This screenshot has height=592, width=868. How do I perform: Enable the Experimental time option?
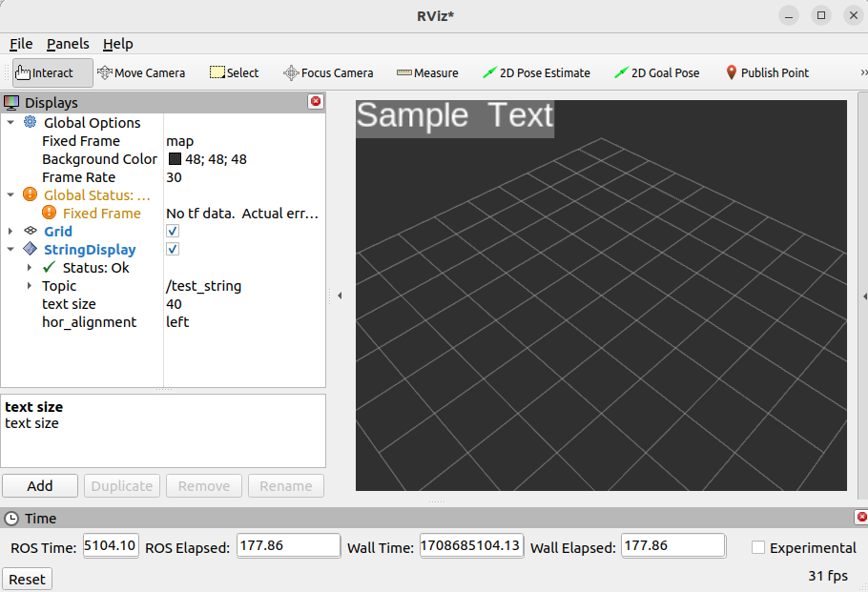pos(758,547)
